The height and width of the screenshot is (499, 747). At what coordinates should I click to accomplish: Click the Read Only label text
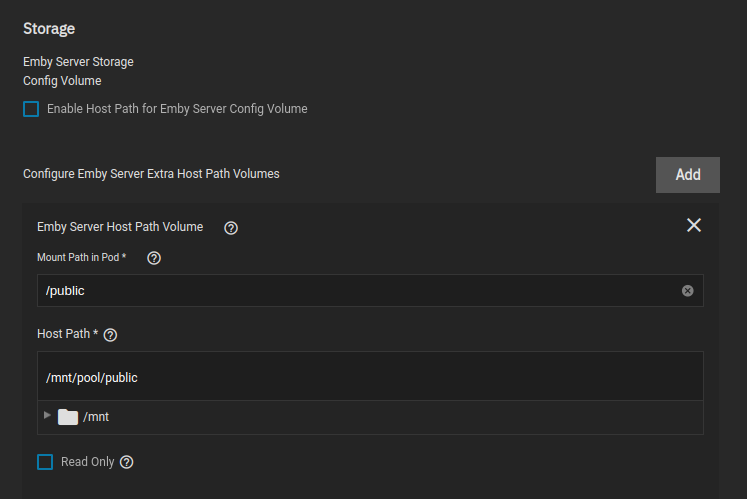click(88, 462)
